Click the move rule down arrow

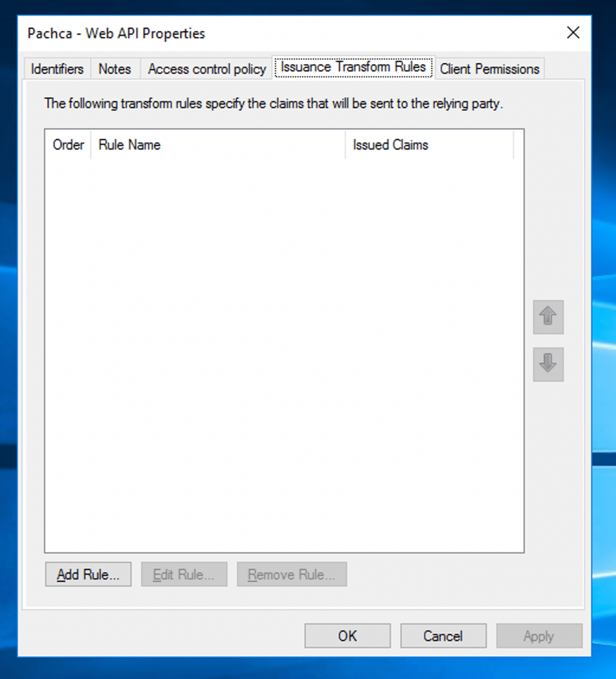coord(548,364)
